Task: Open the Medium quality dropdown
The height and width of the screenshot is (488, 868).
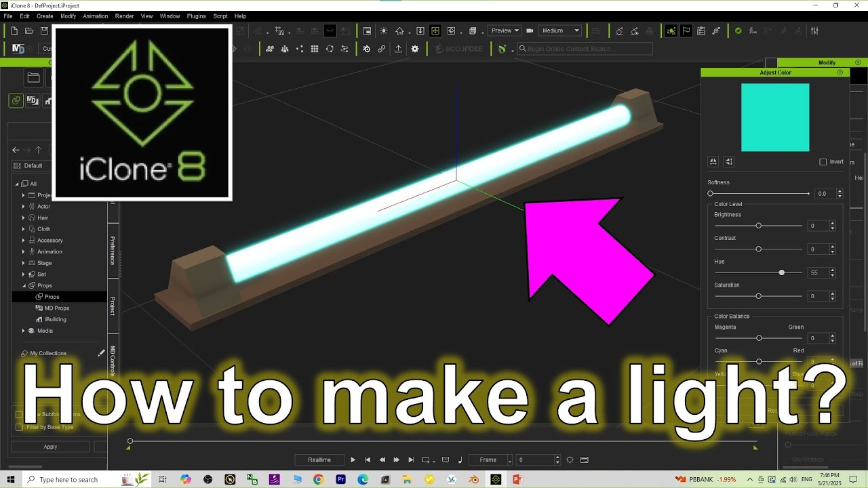Action: pyautogui.click(x=561, y=30)
